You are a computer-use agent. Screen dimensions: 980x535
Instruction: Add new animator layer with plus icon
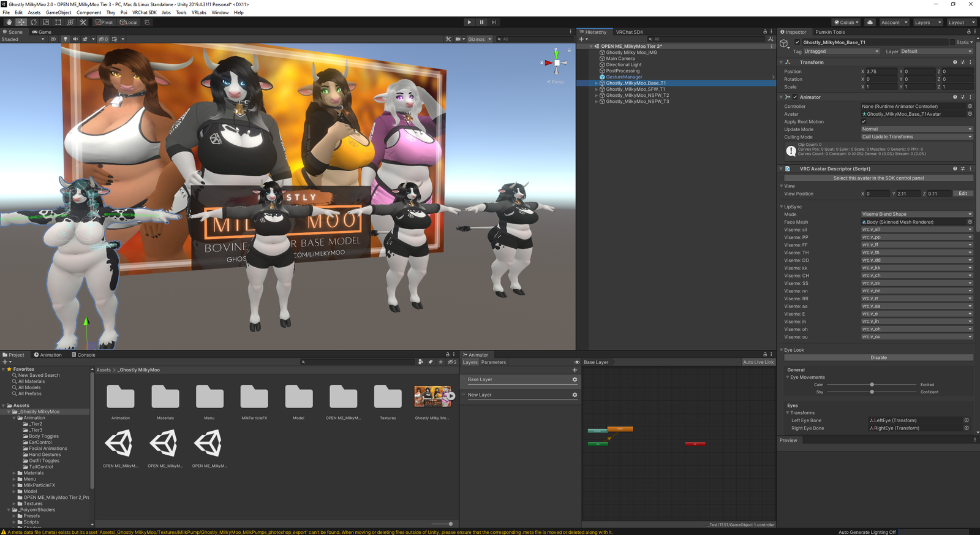575,370
